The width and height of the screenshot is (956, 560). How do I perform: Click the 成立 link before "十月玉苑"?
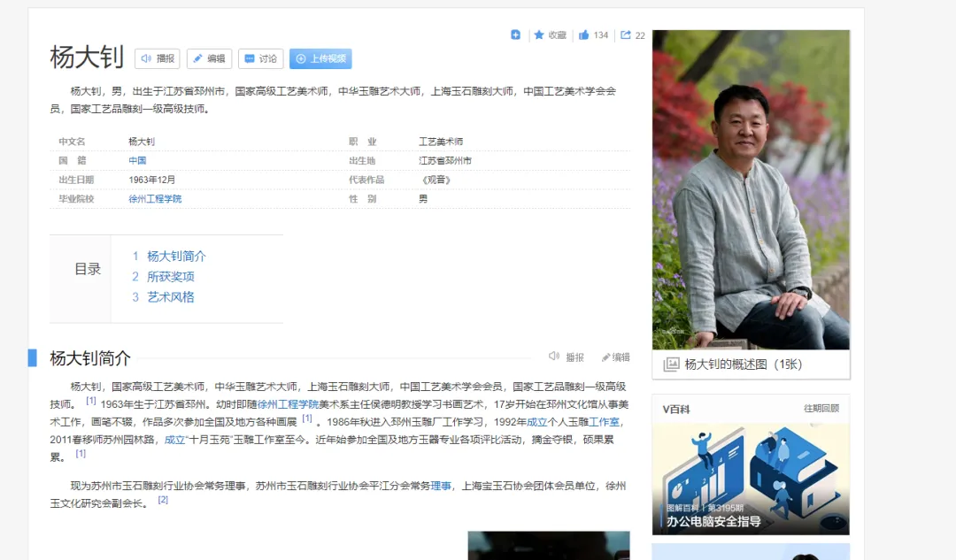tap(174, 440)
